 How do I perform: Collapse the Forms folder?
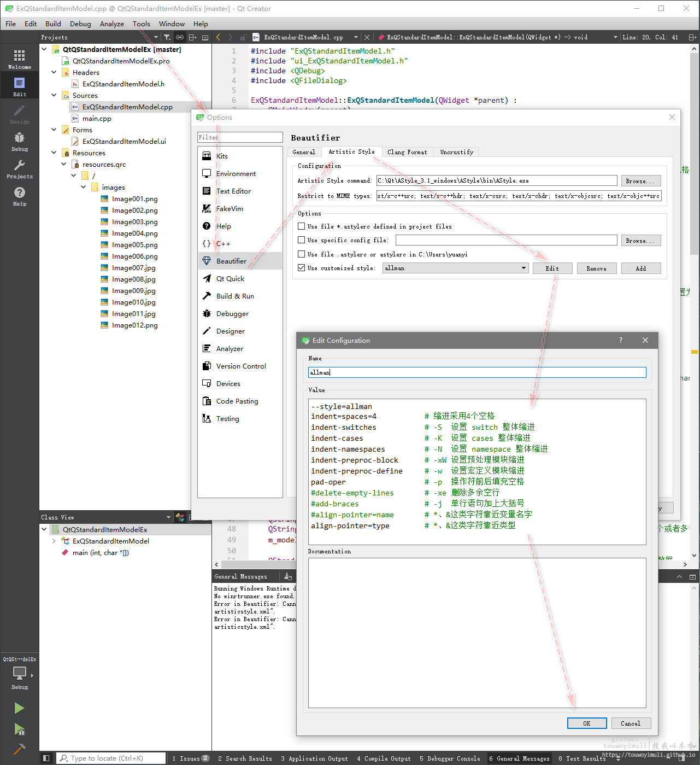pos(54,130)
